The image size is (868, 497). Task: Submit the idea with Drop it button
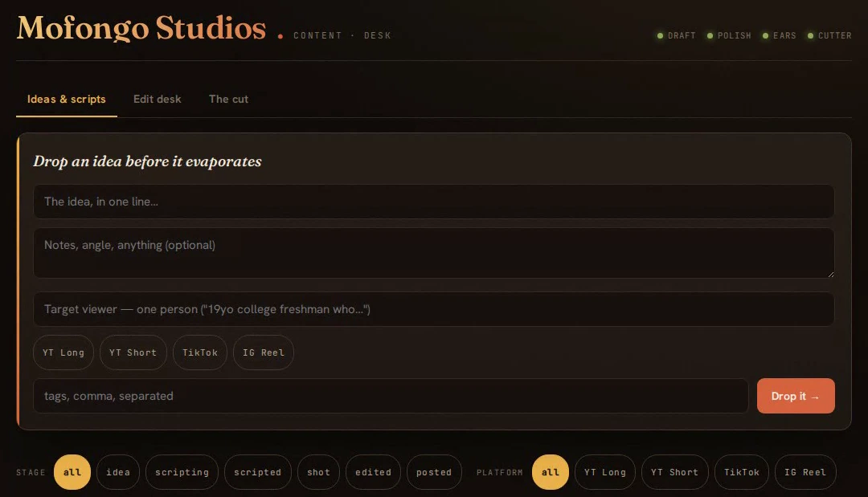pos(796,396)
